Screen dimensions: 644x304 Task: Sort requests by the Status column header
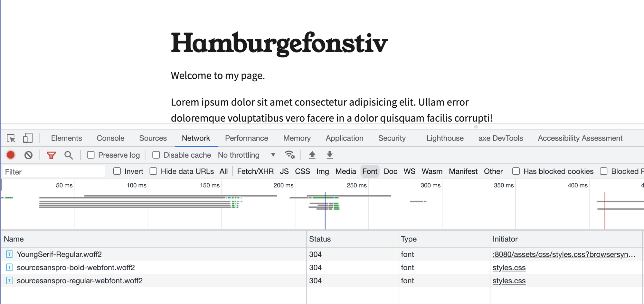click(x=352, y=239)
